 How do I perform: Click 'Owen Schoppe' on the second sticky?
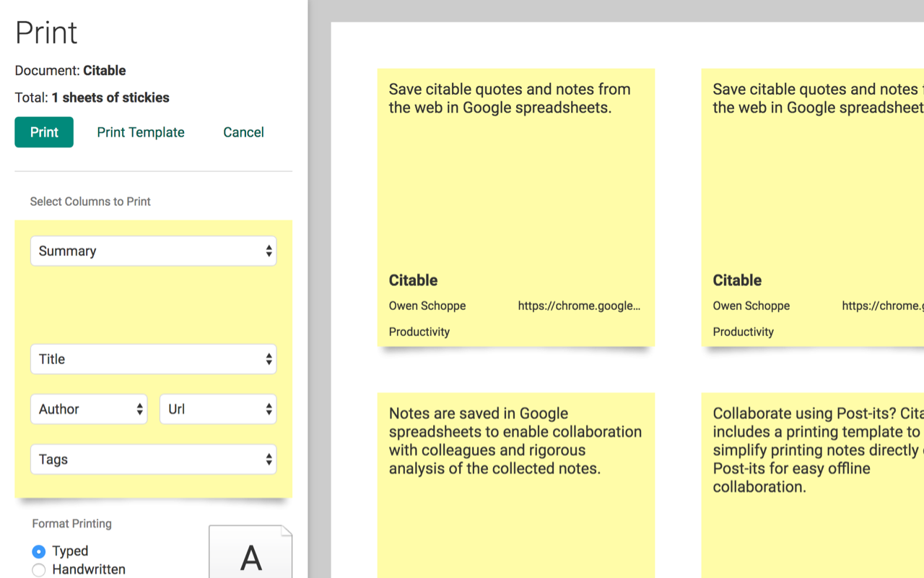coord(751,306)
